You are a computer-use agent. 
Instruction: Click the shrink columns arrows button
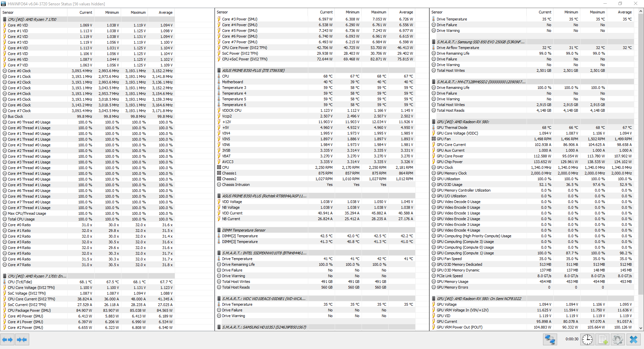tap(22, 340)
